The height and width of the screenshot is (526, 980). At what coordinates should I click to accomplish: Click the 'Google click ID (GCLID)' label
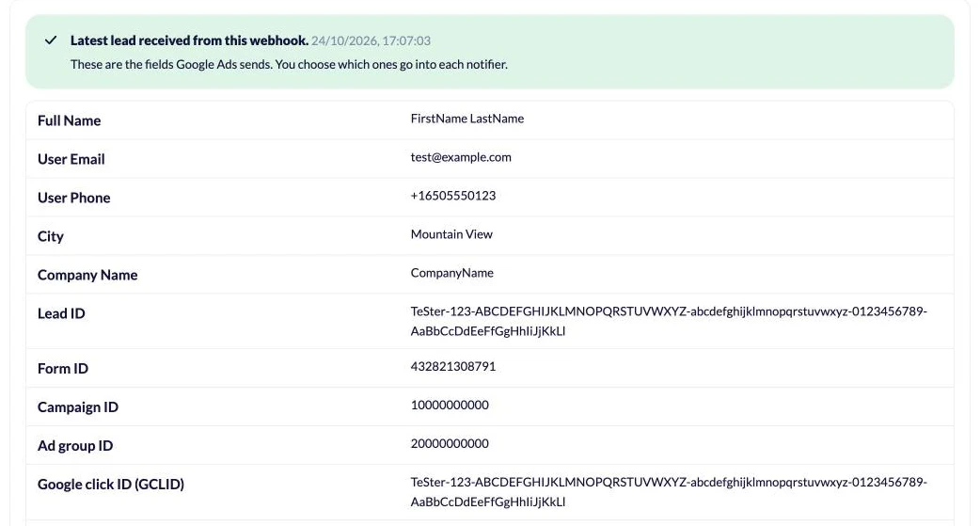coord(111,485)
